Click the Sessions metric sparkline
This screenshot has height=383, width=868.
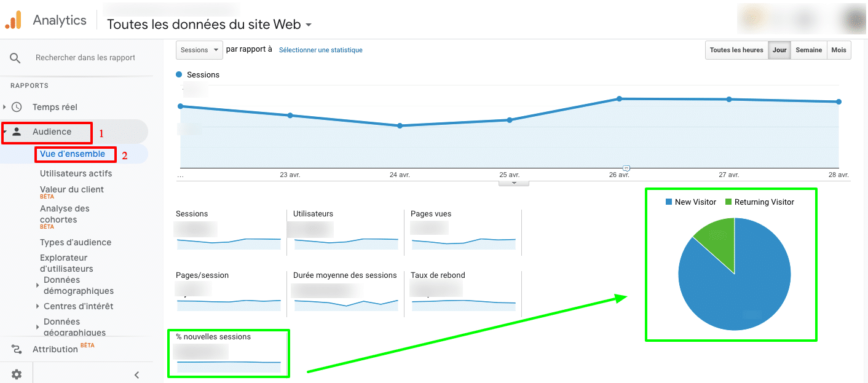[229, 243]
